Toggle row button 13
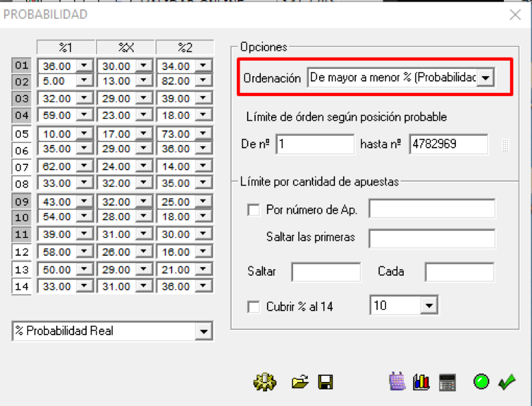The height and width of the screenshot is (406, 532). [x=21, y=270]
